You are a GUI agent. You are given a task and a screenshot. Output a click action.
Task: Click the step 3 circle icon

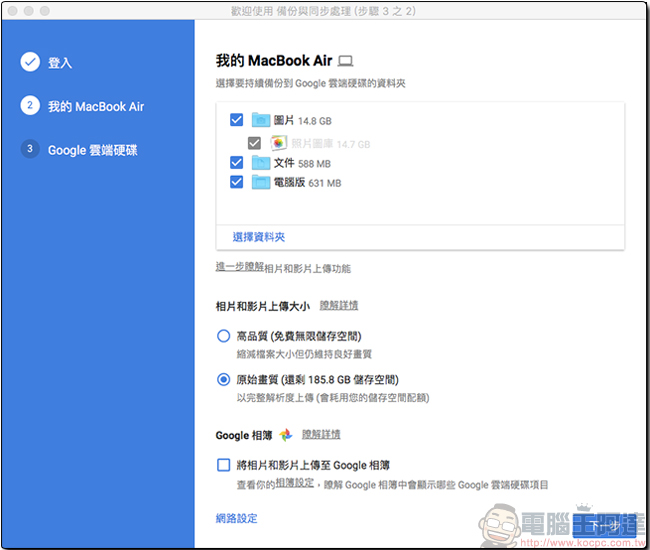point(30,149)
